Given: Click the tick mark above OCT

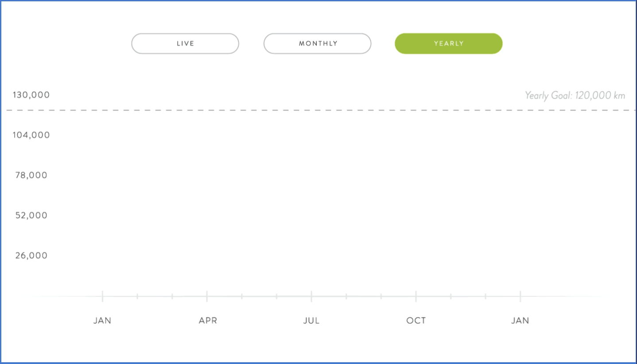Looking at the screenshot, I should click(x=416, y=296).
